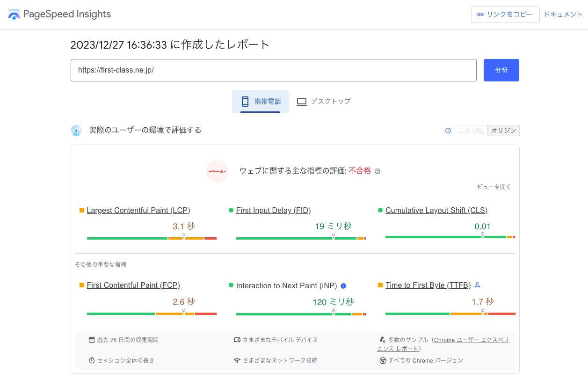Click the LCP distribution bar
Viewport: 588px width, 380px height.
(152, 238)
